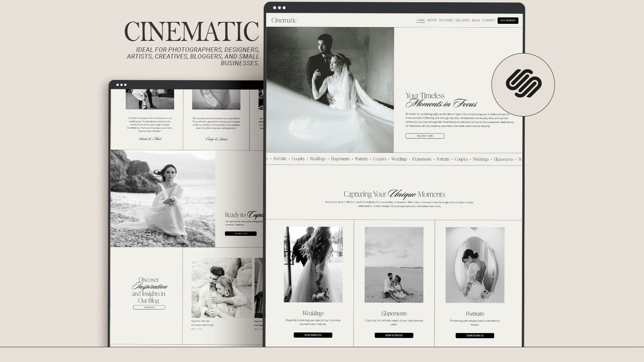Click the 'Elopements' card heading
Screen dimensions: 644x362
(394, 313)
